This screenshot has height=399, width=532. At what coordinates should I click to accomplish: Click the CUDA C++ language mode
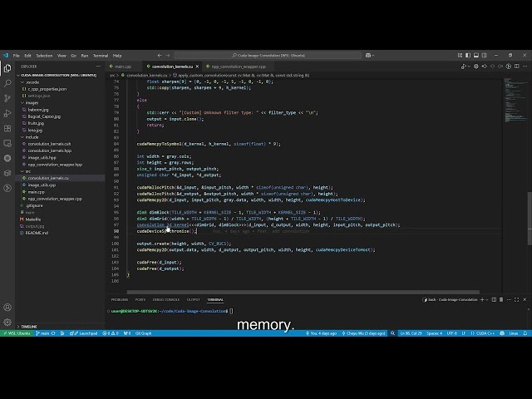485,332
